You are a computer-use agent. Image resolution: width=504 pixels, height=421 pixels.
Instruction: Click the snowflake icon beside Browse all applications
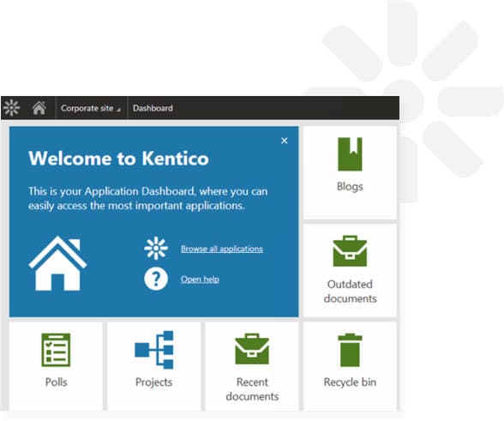coord(156,248)
